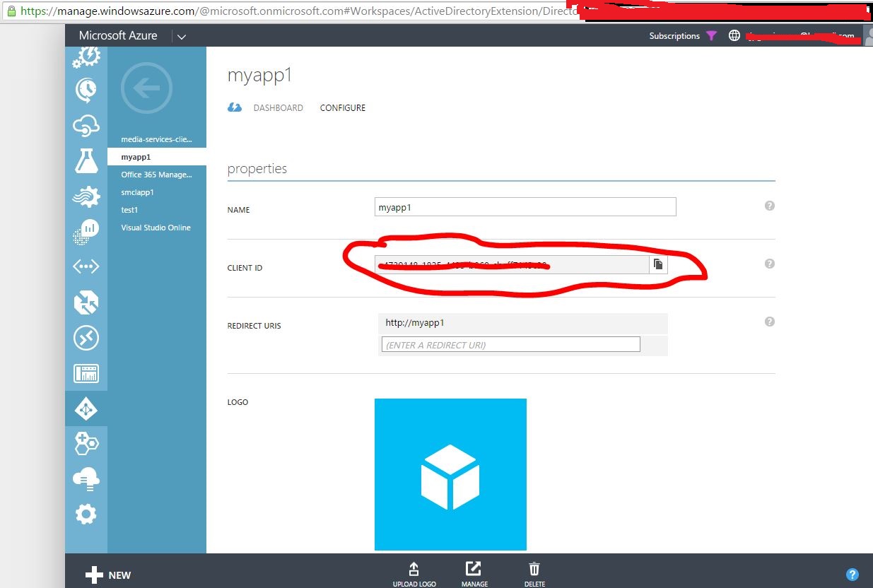Select Office 365 Manage... application

157,175
